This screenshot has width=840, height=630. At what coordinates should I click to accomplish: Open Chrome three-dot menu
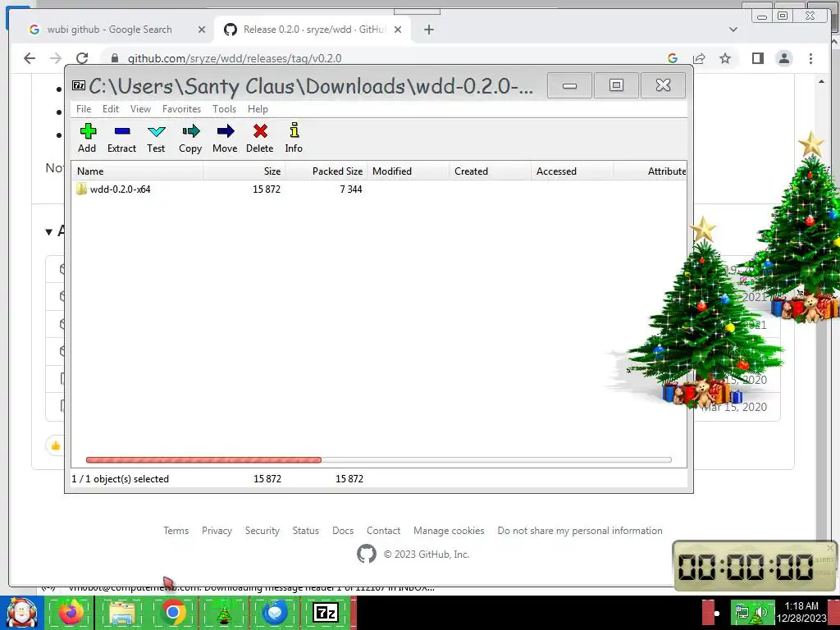[x=810, y=58]
